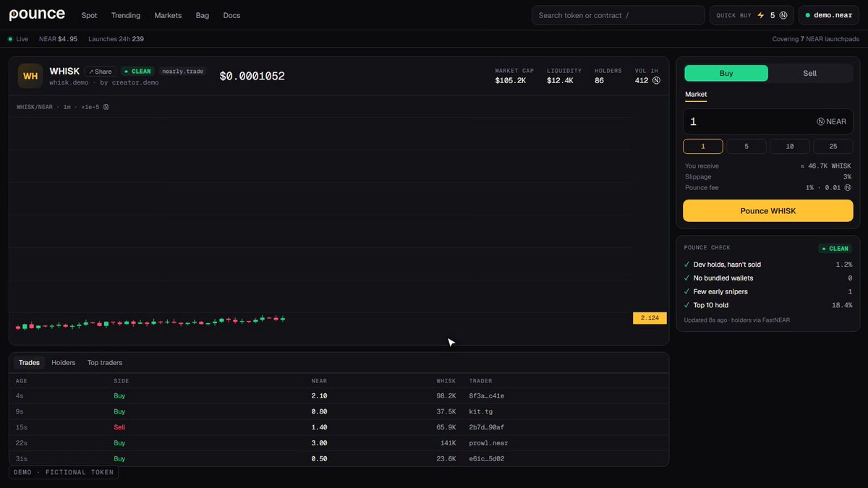Click trader kit.tg in the trades table
Viewport: 868px width, 488px height.
tap(481, 412)
